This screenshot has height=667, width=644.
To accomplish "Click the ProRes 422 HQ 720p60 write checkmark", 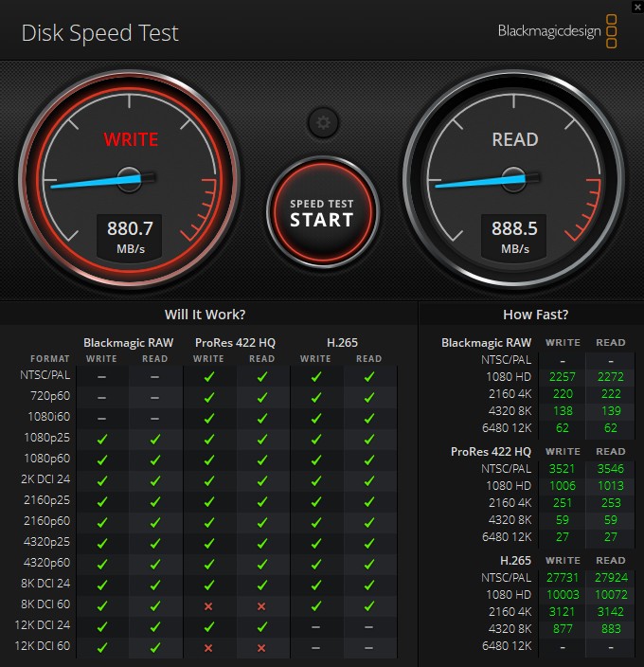I will click(x=208, y=397).
